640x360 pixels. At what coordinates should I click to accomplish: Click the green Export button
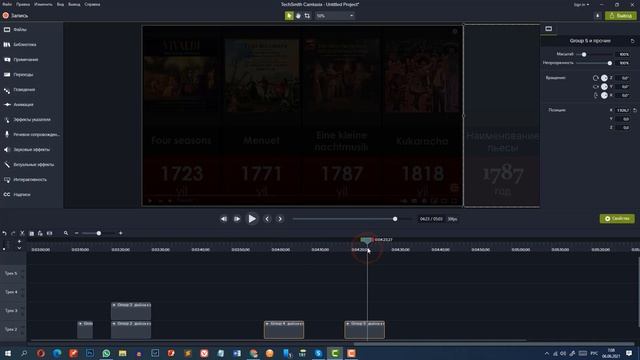click(x=621, y=16)
